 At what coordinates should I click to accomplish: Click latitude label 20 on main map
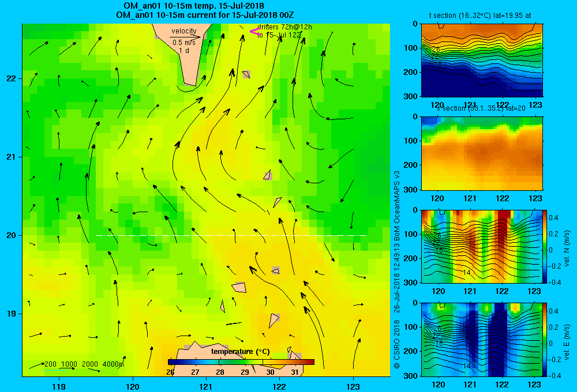pyautogui.click(x=11, y=235)
